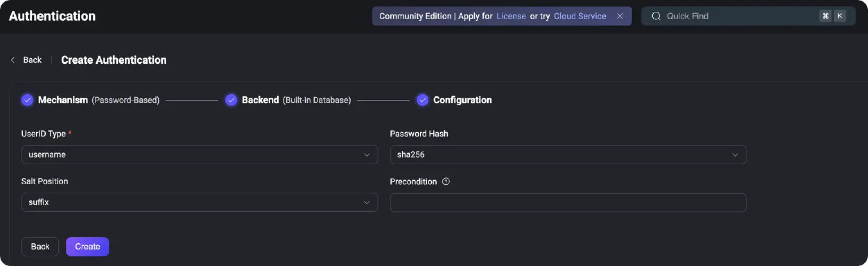Go to the Mechanism (Password-Based) step
The width and height of the screenshot is (868, 266).
(98, 100)
